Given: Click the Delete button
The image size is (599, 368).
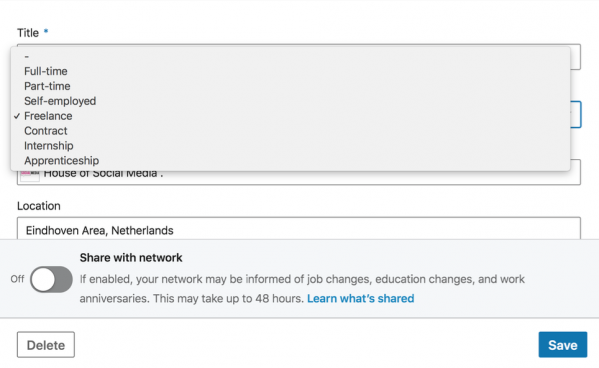Looking at the screenshot, I should click(46, 345).
